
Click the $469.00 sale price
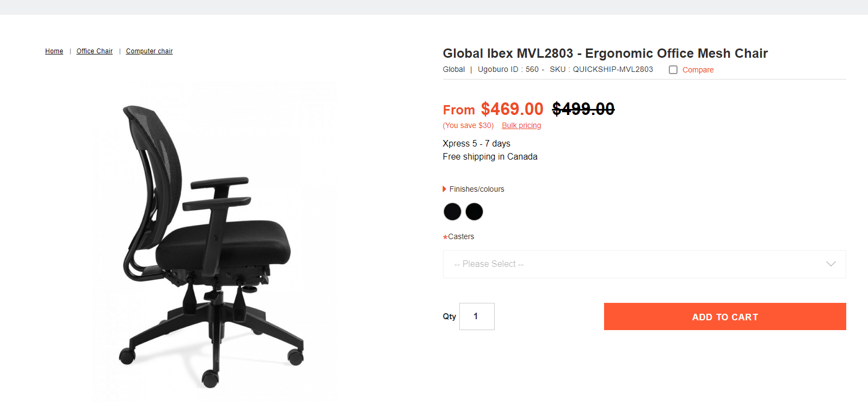(x=512, y=109)
